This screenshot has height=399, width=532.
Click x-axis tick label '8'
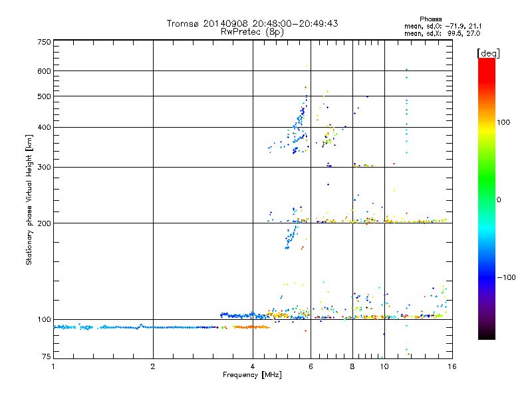click(x=352, y=366)
